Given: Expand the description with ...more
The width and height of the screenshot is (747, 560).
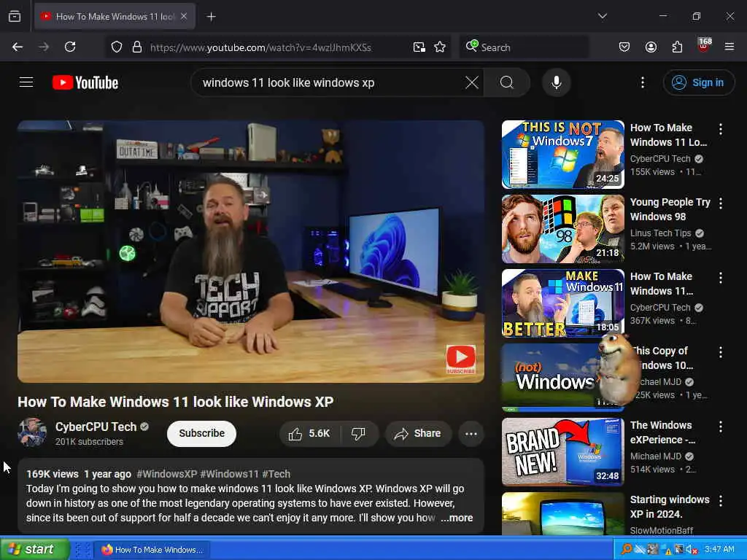Looking at the screenshot, I should tap(457, 518).
